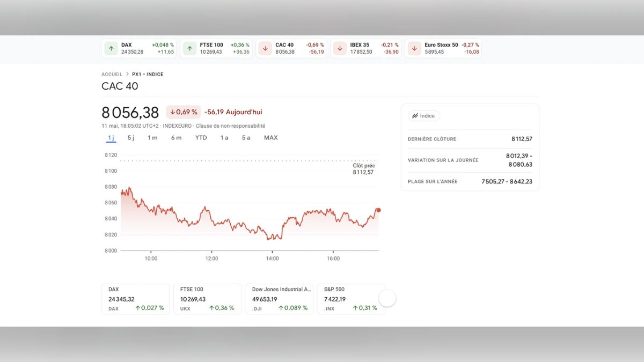644x362 pixels.
Task: Click the CAC 40 price 8 056,38
Action: [x=130, y=113]
